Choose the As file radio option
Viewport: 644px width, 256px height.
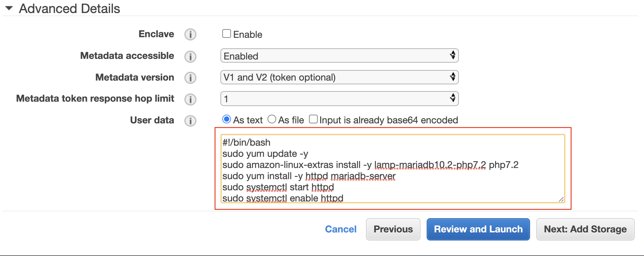(x=272, y=119)
